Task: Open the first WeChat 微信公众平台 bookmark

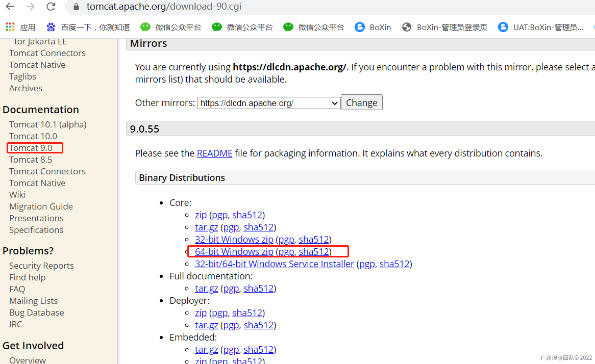Action: (x=171, y=28)
